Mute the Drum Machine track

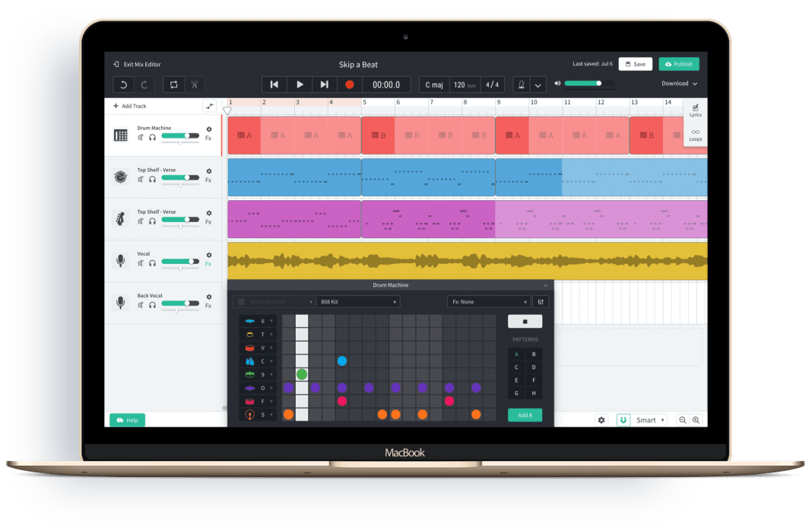click(x=141, y=138)
